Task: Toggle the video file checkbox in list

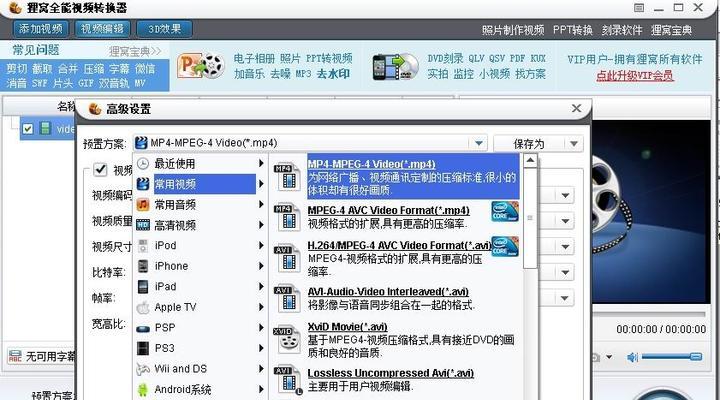Action: pos(28,129)
